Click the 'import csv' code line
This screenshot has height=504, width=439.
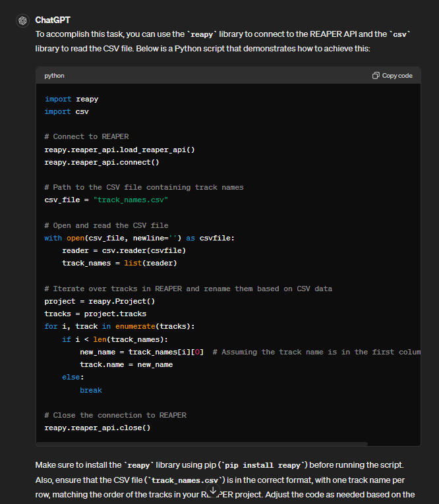[67, 111]
